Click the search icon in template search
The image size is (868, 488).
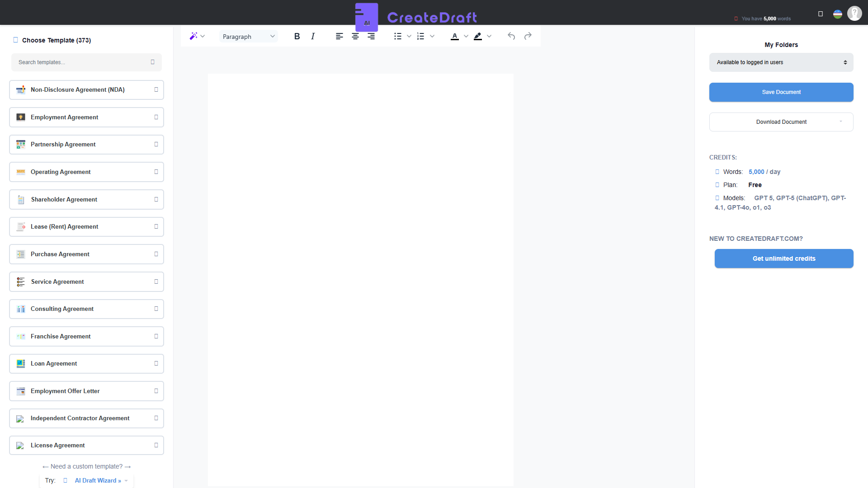153,62
